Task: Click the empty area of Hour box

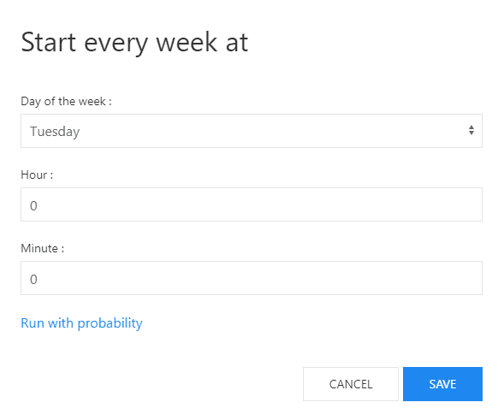Action: click(x=258, y=204)
